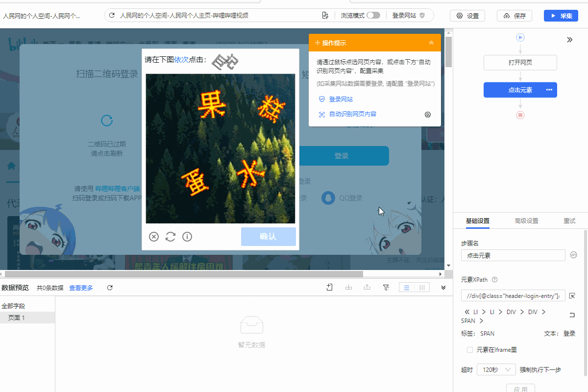Click the filter icon in data preview

[386, 288]
